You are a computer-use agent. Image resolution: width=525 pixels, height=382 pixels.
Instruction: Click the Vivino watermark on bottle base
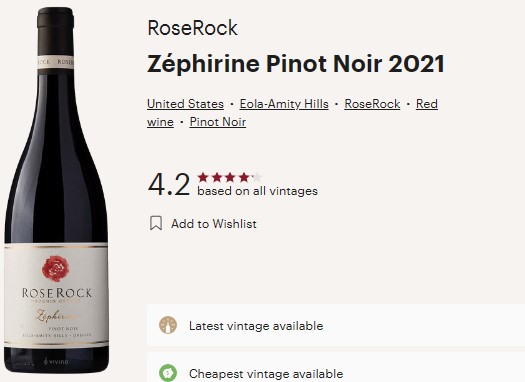pyautogui.click(x=56, y=362)
